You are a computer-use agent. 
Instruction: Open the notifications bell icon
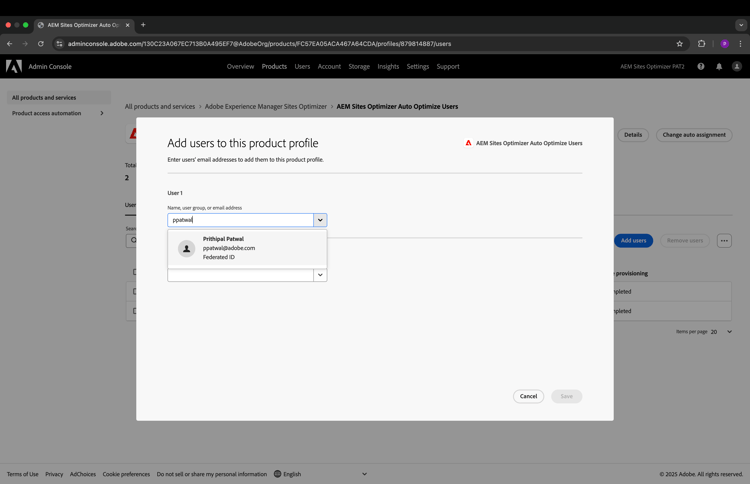pos(719,66)
